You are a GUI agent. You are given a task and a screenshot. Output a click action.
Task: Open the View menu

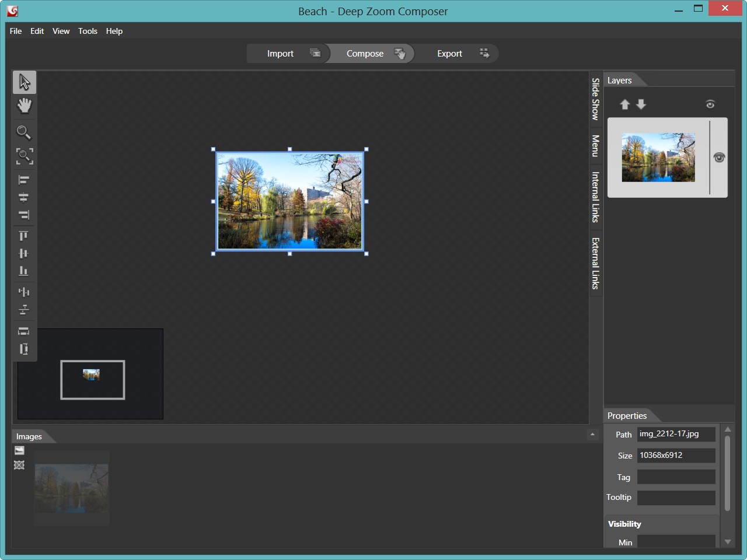pos(61,31)
